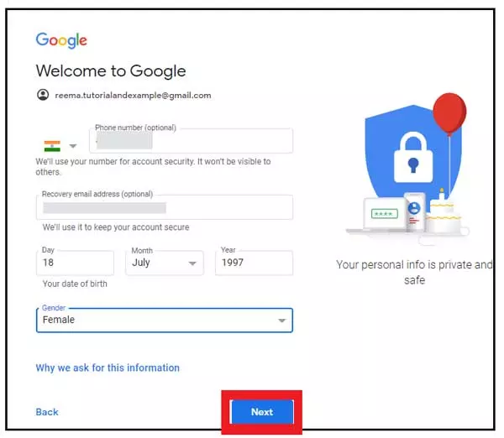Click the Google logo
This screenshot has width=504, height=438.
pos(61,40)
